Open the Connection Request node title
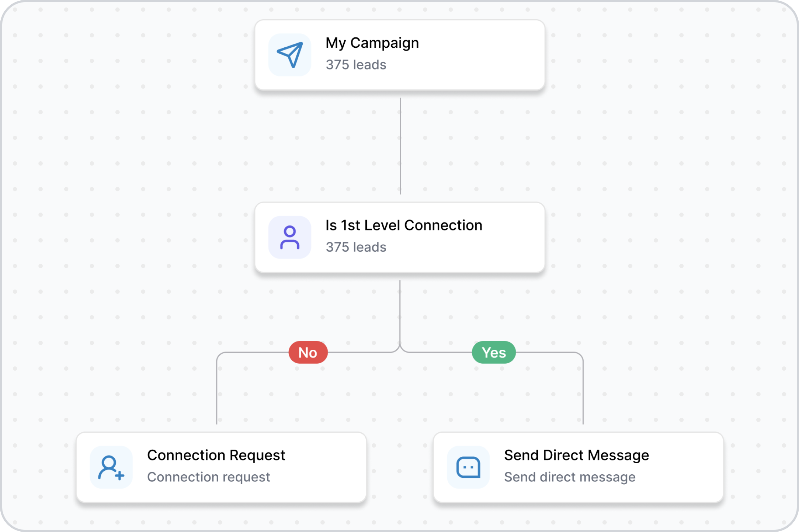799x532 pixels. tap(216, 455)
